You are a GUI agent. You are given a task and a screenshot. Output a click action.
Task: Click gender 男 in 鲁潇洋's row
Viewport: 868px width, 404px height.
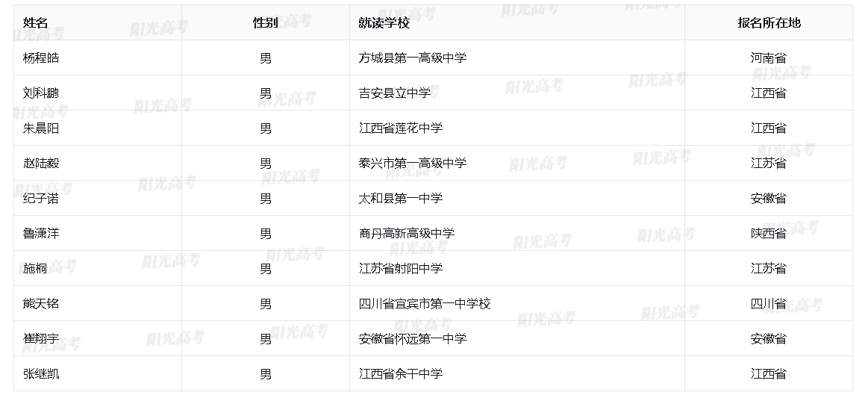tap(266, 233)
